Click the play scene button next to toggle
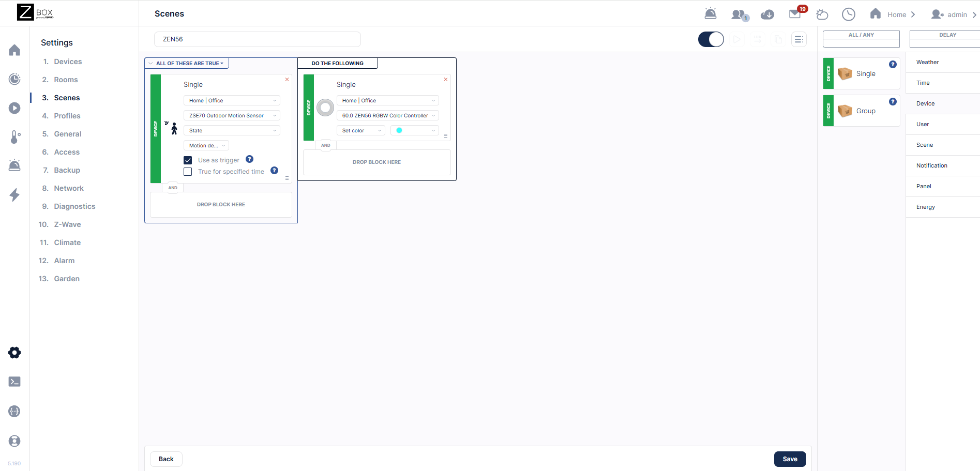This screenshot has height=471, width=980. click(x=737, y=39)
